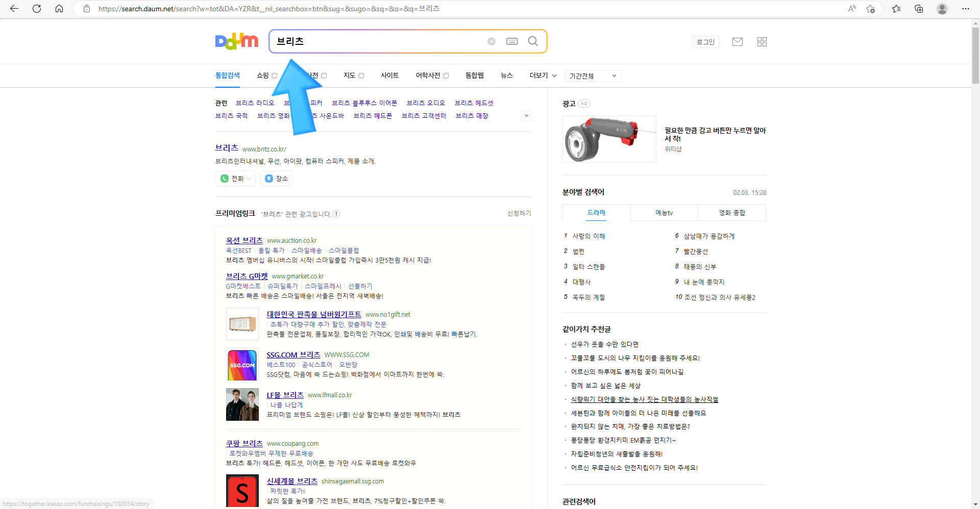980x509 pixels.
Task: Click the magnifier search icon
Action: click(x=533, y=41)
